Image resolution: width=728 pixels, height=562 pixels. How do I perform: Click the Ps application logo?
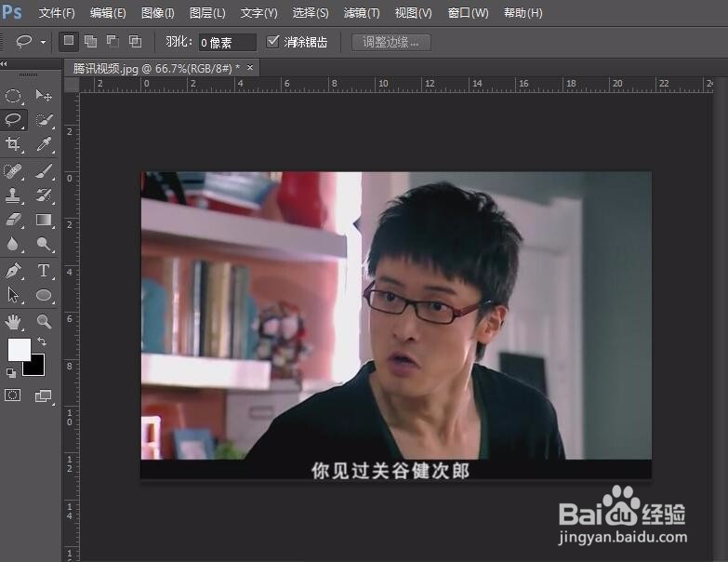[11, 12]
